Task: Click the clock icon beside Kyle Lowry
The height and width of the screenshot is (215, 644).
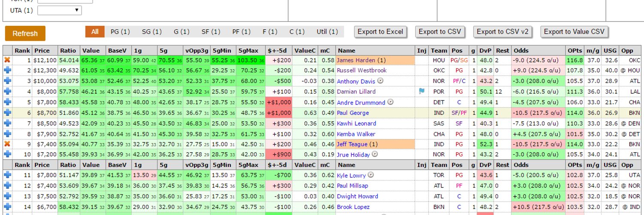Action: point(371,175)
